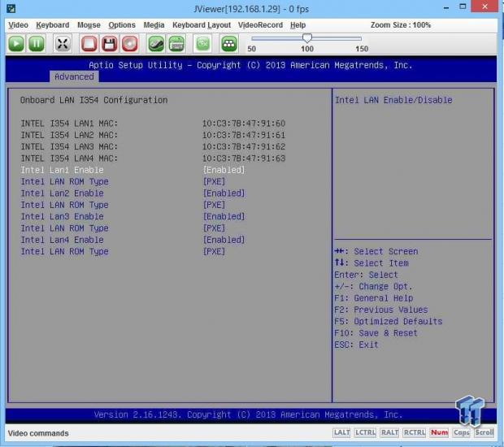Open the Help menu
This screenshot has height=447, width=504.
pyautogui.click(x=298, y=25)
